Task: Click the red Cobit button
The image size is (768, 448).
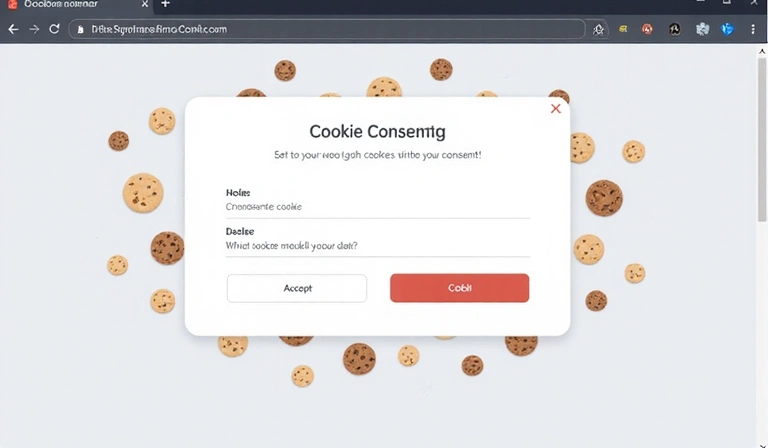Action: point(459,288)
